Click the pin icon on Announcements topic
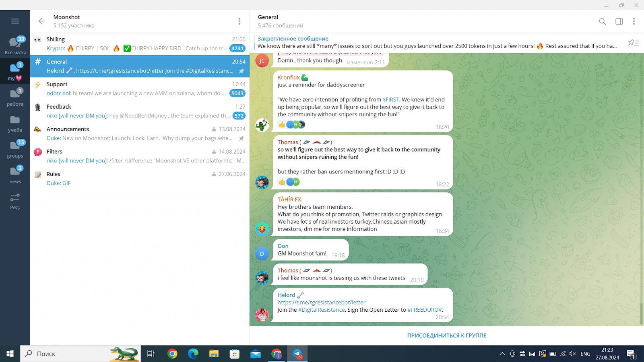The image size is (644, 362). pyautogui.click(x=242, y=138)
